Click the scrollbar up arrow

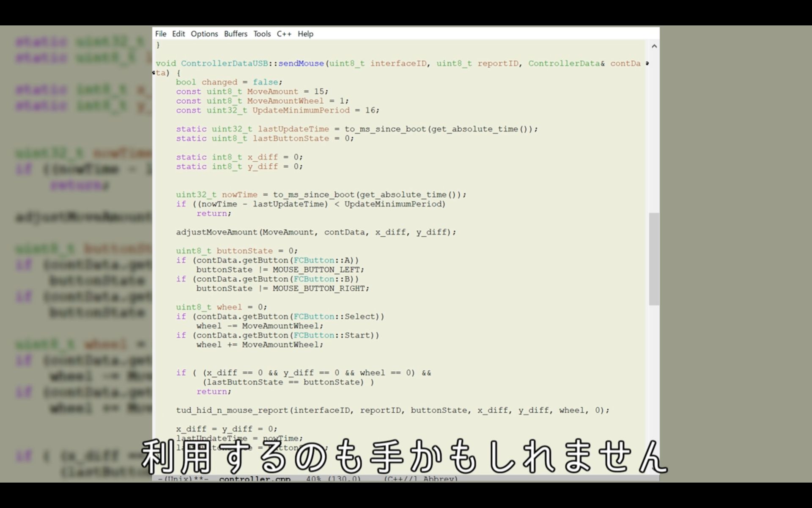[654, 46]
